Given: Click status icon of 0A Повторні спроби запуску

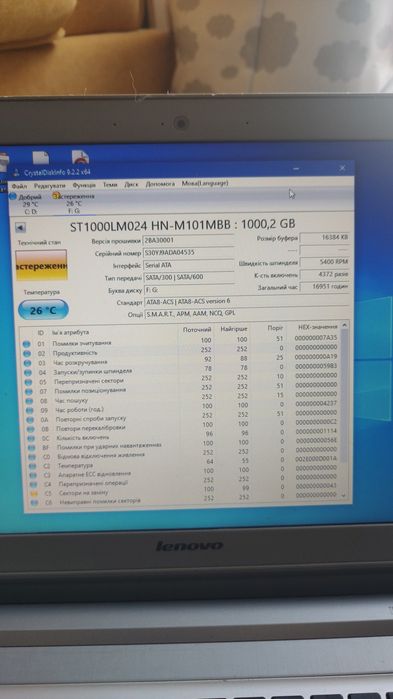Looking at the screenshot, I should coord(30,420).
